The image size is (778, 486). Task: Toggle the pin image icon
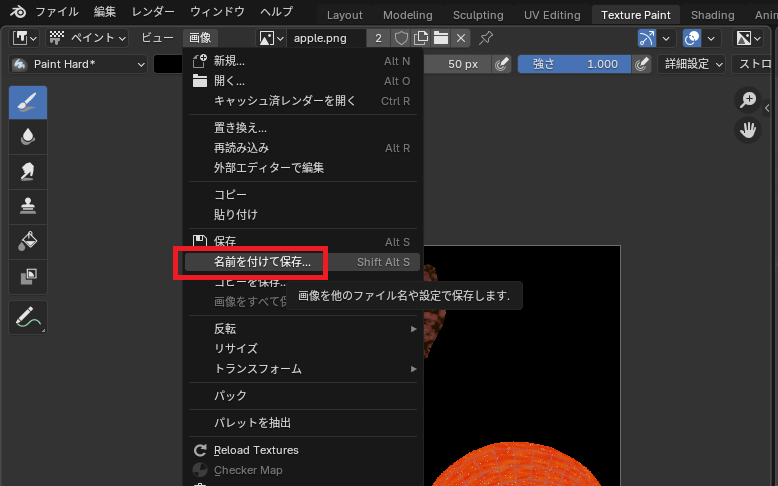point(486,38)
